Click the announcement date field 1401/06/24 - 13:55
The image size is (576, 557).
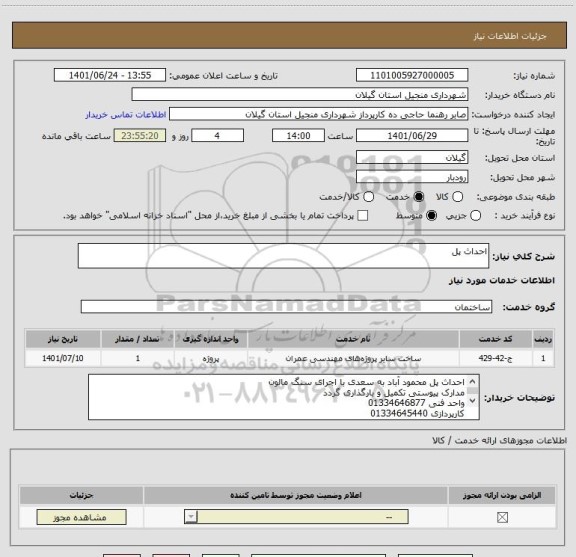click(110, 75)
